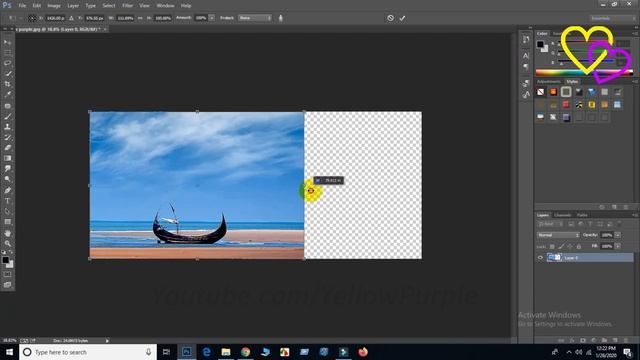
Task: Toggle visibility of Layer 0
Action: click(540, 258)
